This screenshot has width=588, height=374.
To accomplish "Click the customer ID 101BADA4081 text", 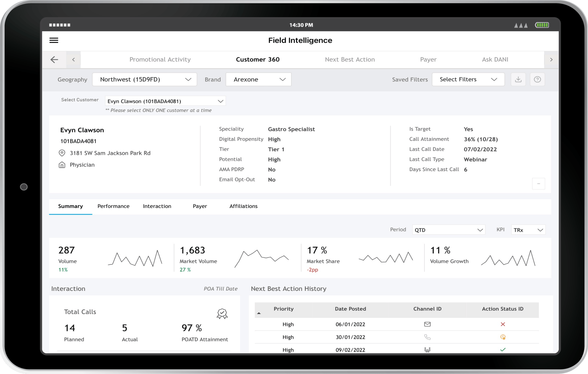I will point(78,141).
